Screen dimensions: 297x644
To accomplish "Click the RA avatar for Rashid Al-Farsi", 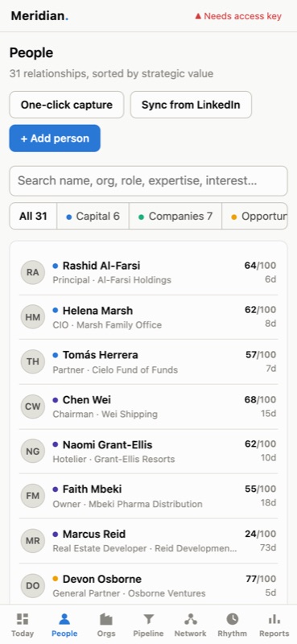I will [33, 272].
